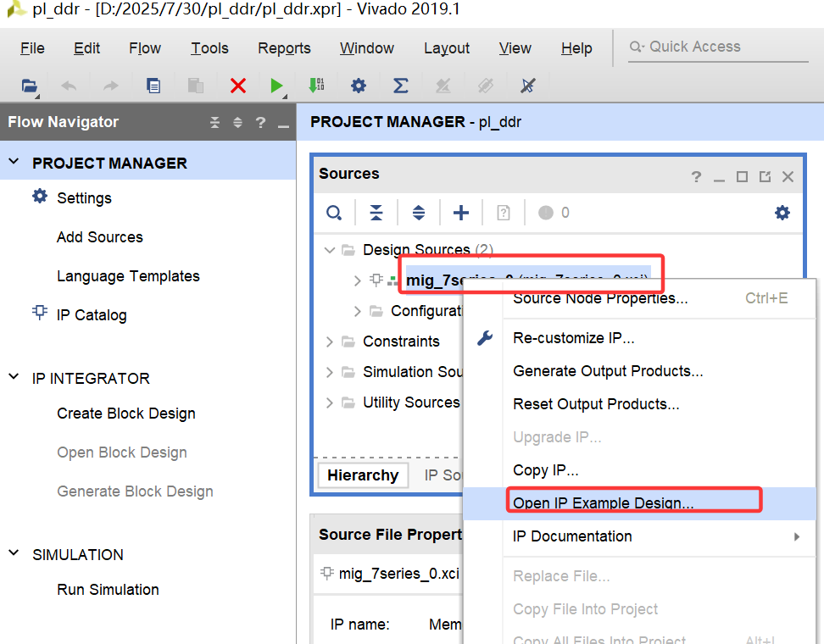Image resolution: width=824 pixels, height=644 pixels.
Task: Open Flow Navigator help question mark
Action: tap(260, 122)
